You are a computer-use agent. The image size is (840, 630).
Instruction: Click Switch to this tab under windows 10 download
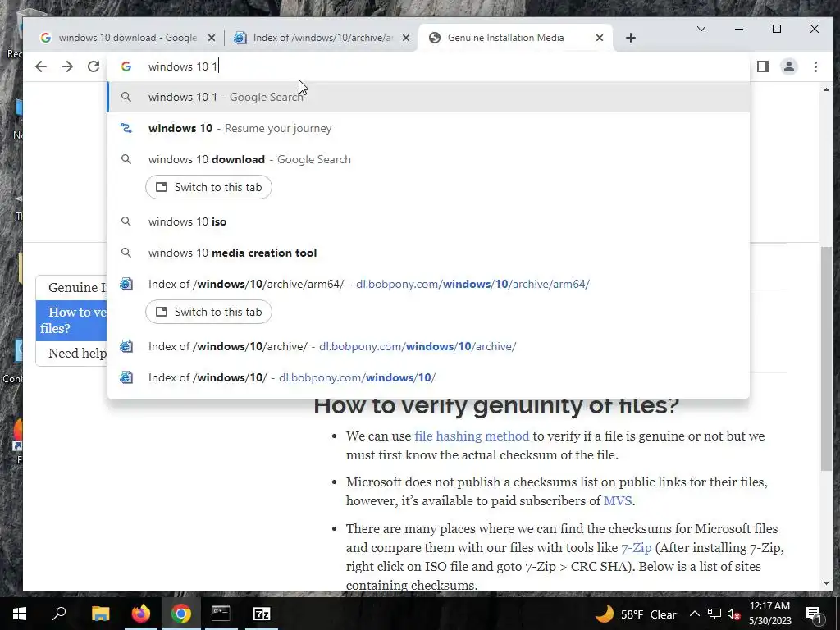click(x=208, y=187)
